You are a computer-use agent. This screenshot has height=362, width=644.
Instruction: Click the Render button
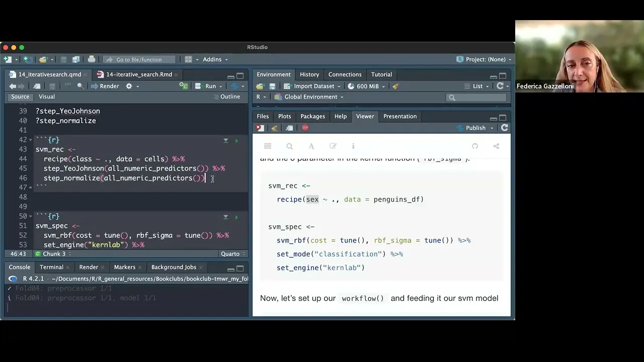105,86
